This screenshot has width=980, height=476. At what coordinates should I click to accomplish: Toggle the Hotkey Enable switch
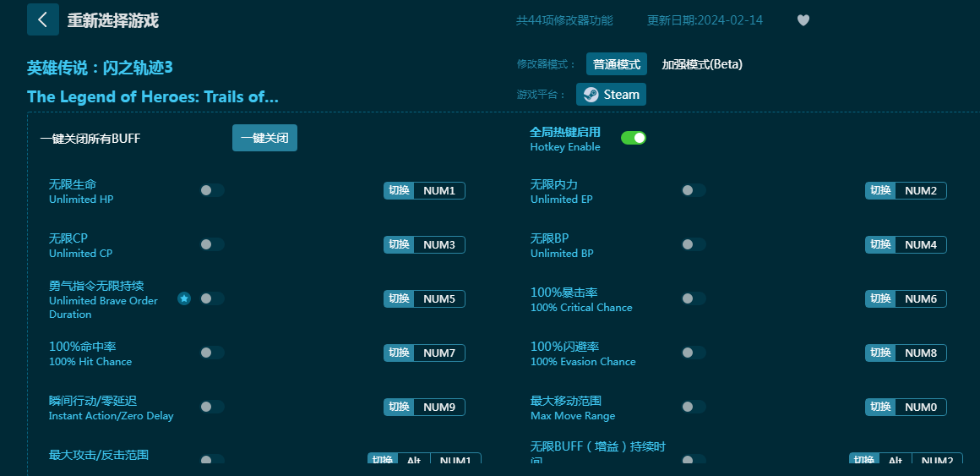point(633,138)
